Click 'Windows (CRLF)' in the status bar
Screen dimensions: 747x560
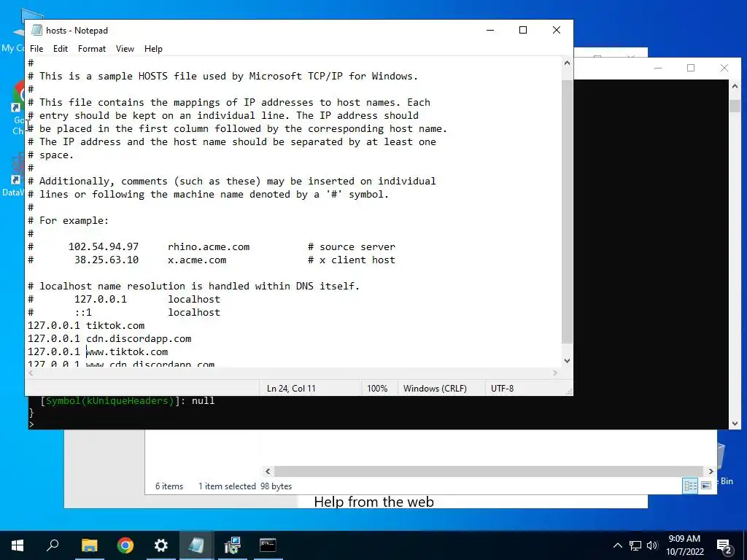(435, 389)
